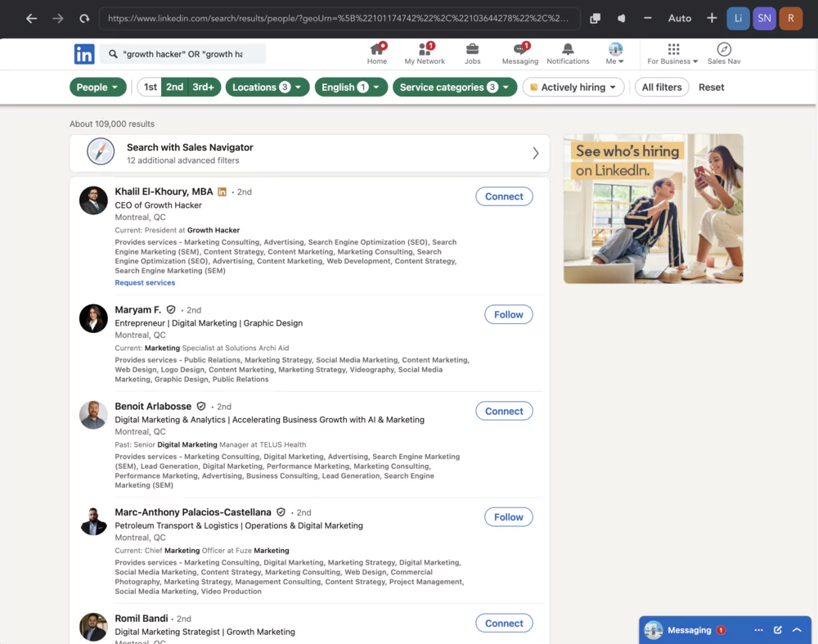Connect with Khalil El-Khoury
The height and width of the screenshot is (644, 818).
(504, 196)
